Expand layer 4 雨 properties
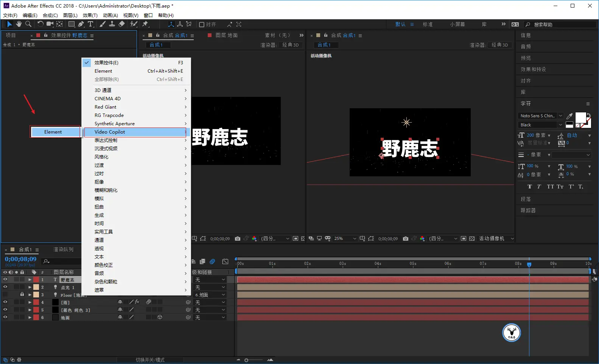599x364 pixels. [30, 302]
